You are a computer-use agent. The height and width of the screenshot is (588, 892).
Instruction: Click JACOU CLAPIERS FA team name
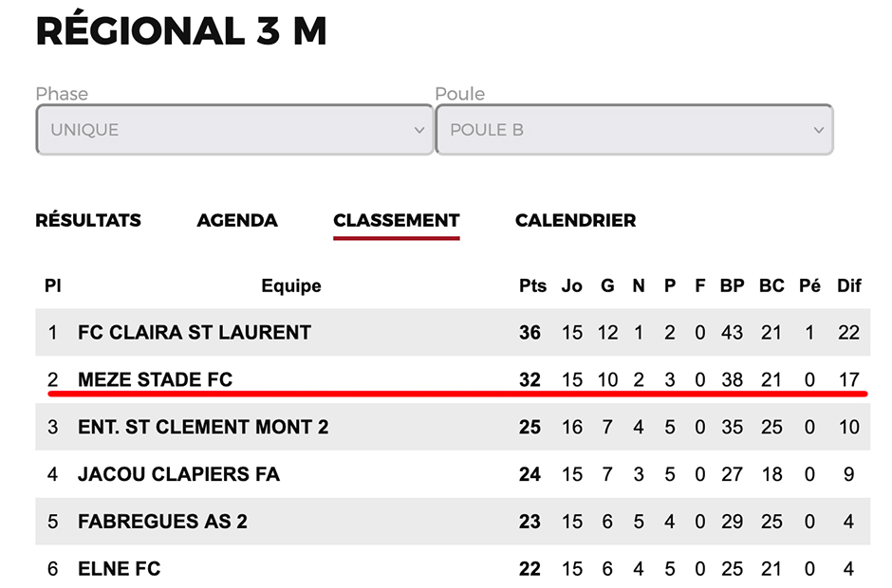tap(178, 474)
